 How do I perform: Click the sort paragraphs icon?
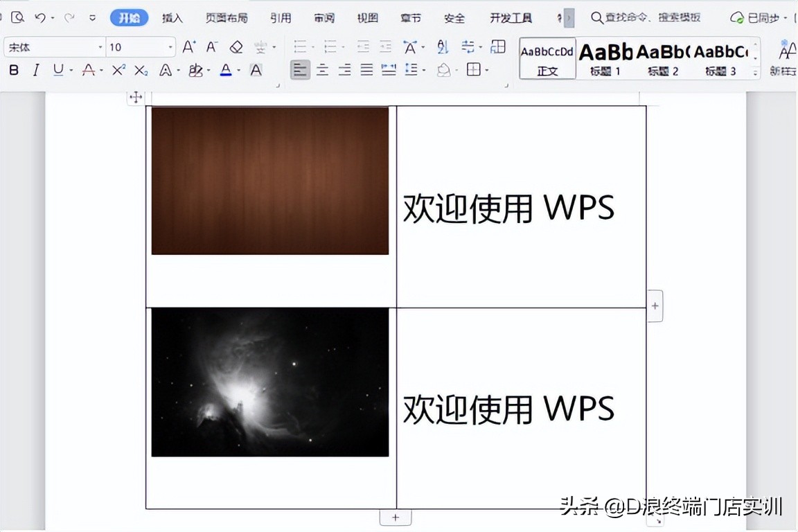click(x=442, y=46)
